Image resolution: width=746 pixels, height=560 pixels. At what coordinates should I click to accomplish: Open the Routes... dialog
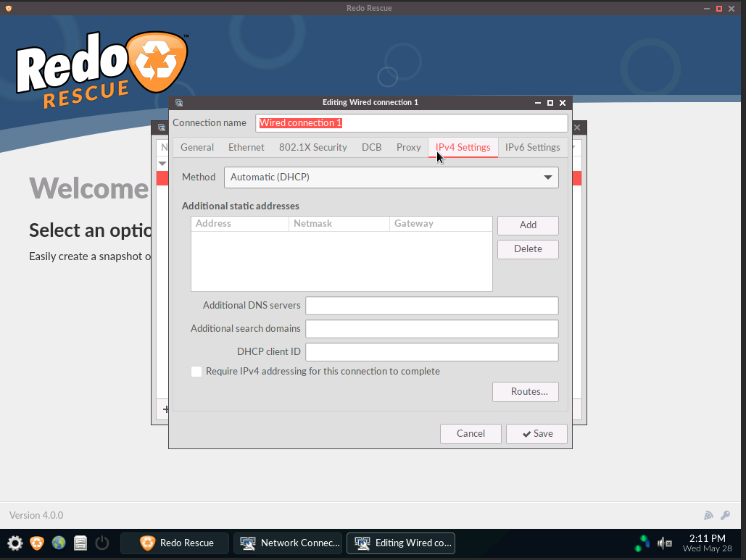tap(526, 392)
